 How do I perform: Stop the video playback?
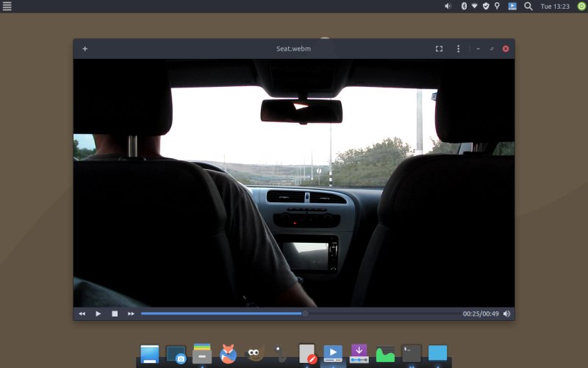coord(115,314)
